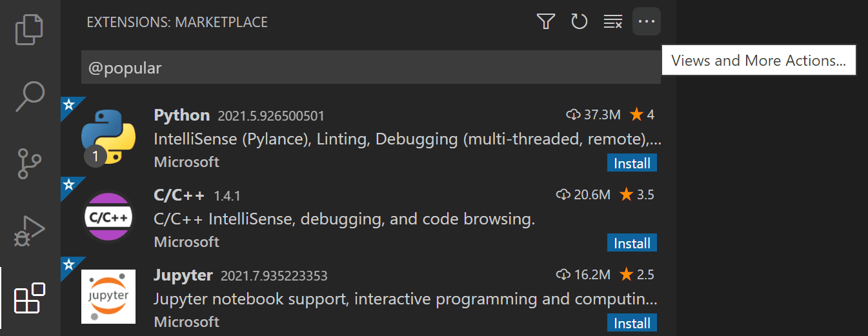
Task: Install the Python extension
Action: tap(632, 163)
